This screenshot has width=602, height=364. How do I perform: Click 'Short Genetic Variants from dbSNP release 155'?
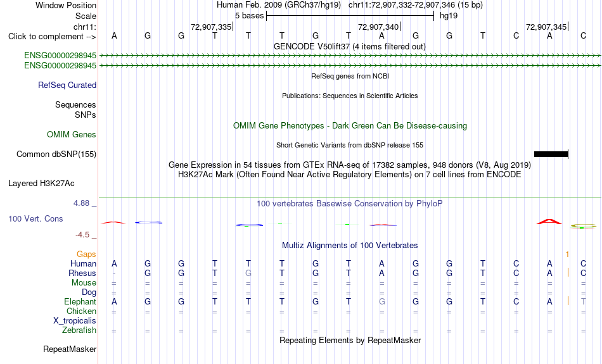tap(350, 145)
